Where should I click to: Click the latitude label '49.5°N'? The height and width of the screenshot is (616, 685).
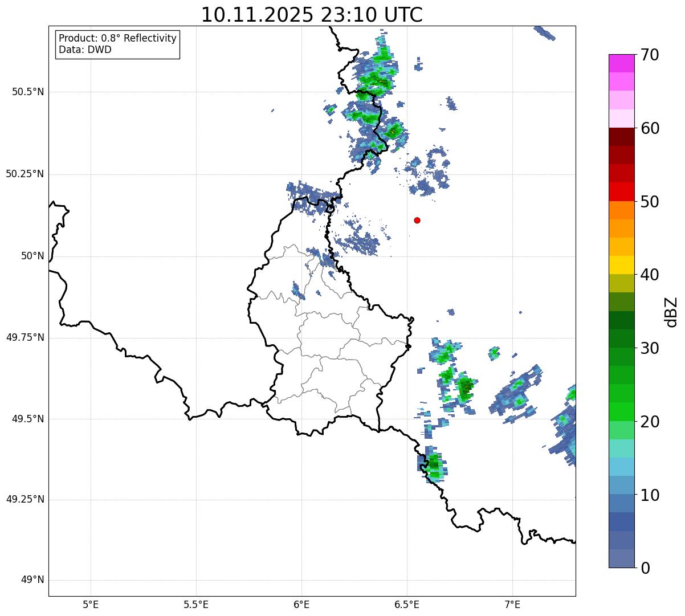point(28,419)
